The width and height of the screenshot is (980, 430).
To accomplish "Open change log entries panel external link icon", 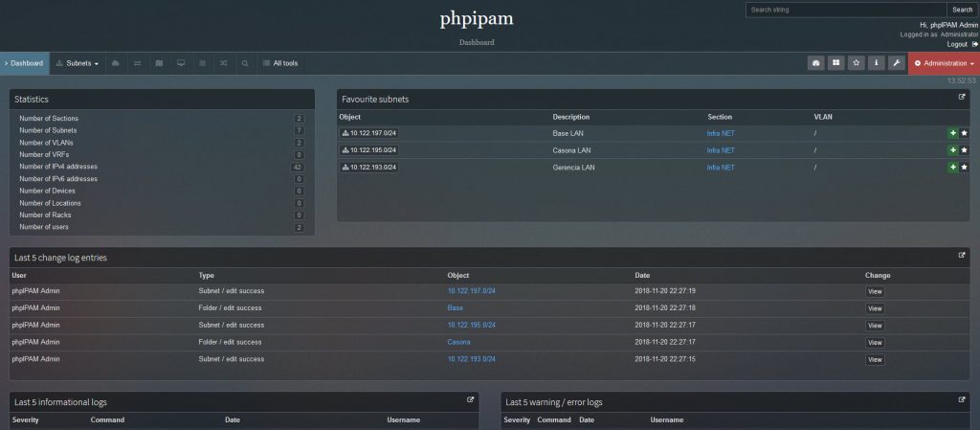I will coord(962,255).
